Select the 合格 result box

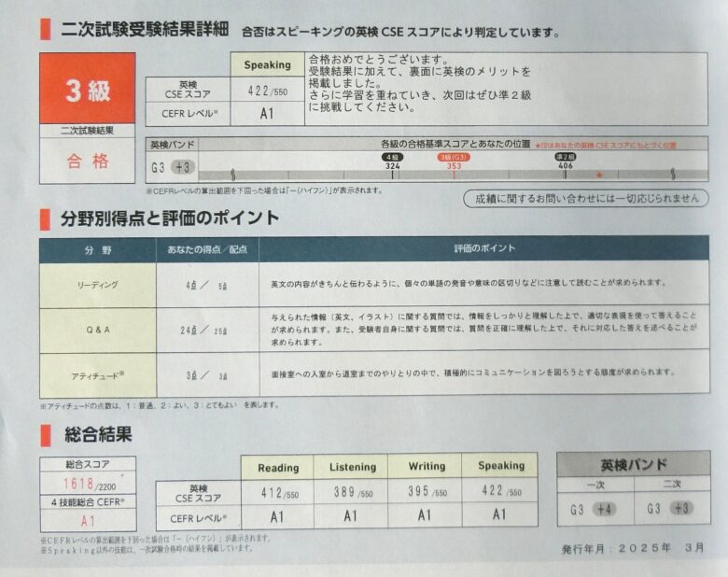pos(87,162)
